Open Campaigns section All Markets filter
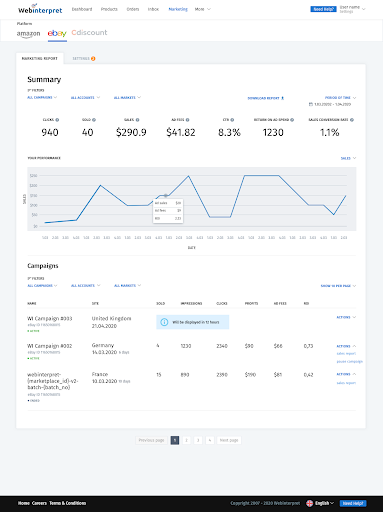Viewport: 383px width, 512px height. tap(127, 286)
